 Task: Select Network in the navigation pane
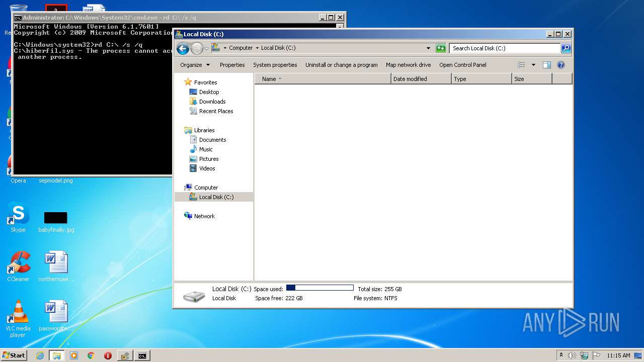[199, 216]
